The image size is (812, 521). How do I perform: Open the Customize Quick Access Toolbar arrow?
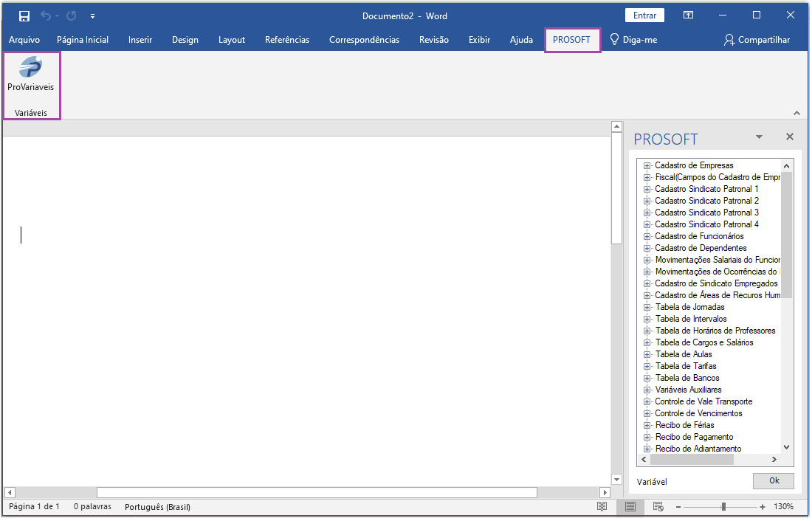(x=93, y=16)
